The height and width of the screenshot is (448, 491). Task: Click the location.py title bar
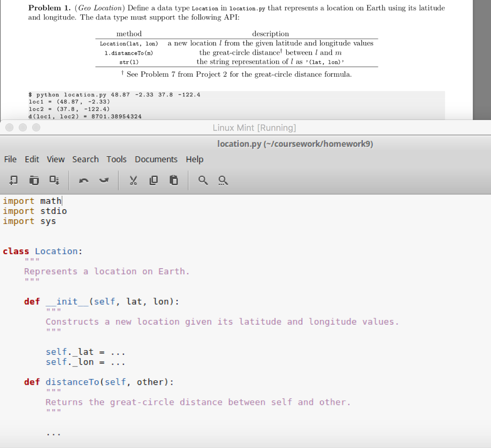coord(295,143)
